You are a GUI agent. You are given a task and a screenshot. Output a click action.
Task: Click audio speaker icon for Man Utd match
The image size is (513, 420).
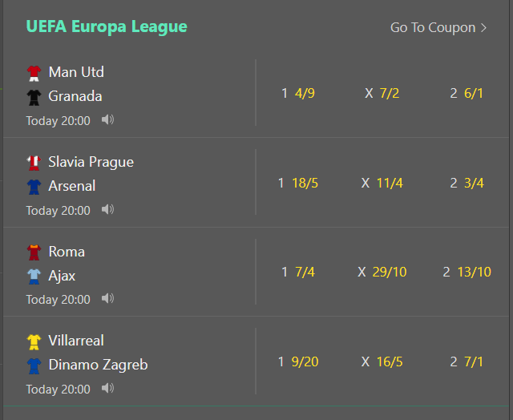click(x=107, y=119)
